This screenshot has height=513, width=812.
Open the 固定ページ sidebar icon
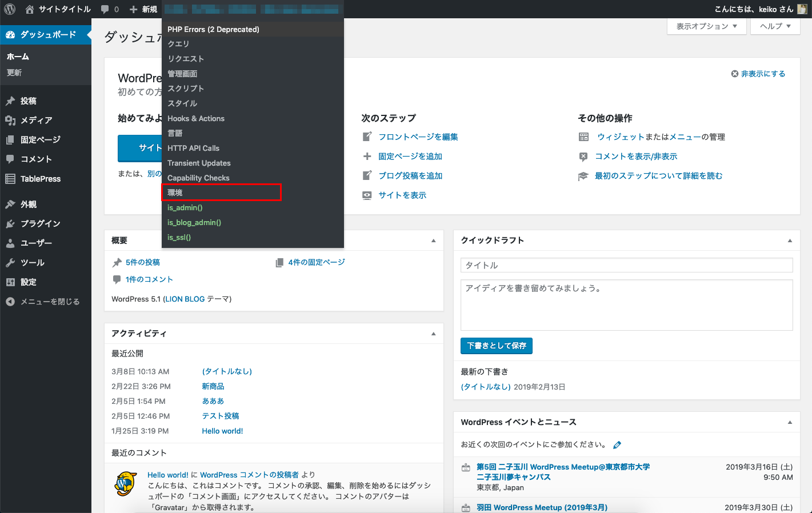[10, 140]
